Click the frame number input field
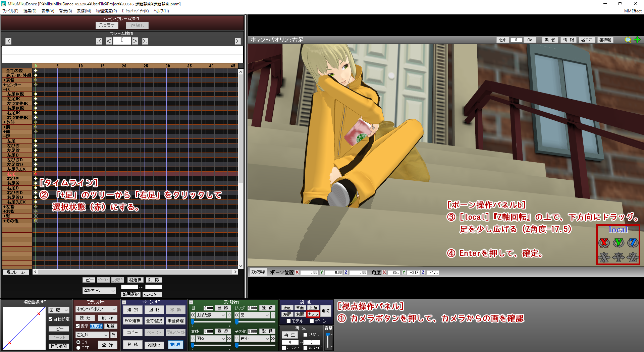644x352 pixels. tap(122, 41)
